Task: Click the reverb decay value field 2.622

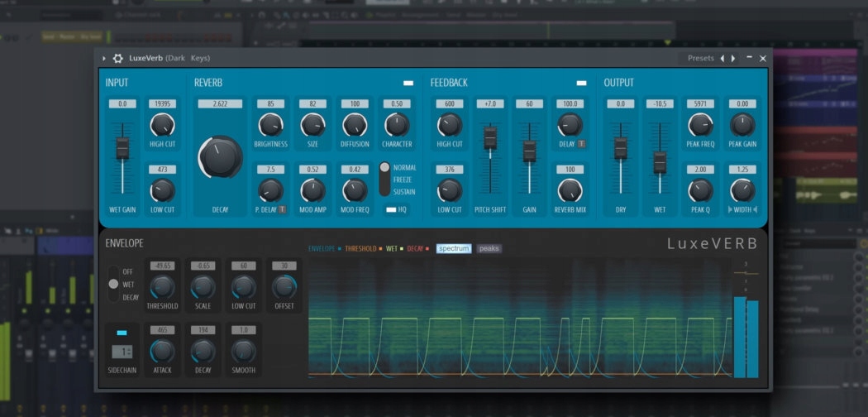Action: [x=221, y=104]
